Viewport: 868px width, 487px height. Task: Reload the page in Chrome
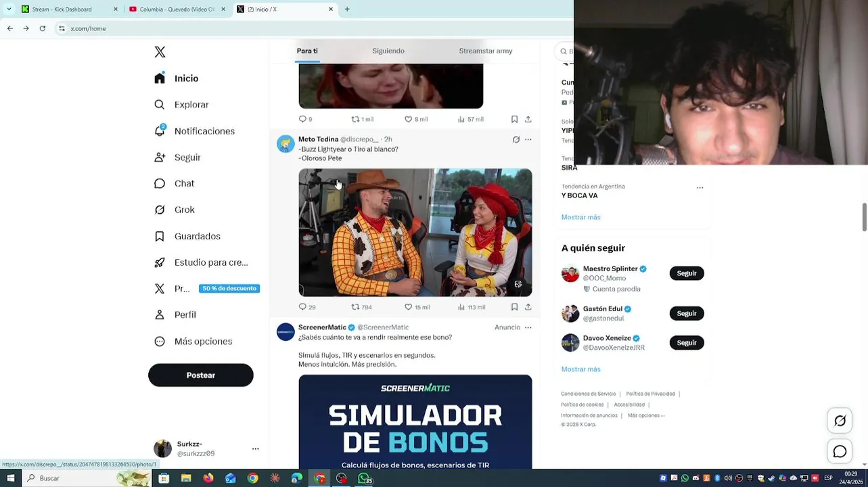point(43,28)
